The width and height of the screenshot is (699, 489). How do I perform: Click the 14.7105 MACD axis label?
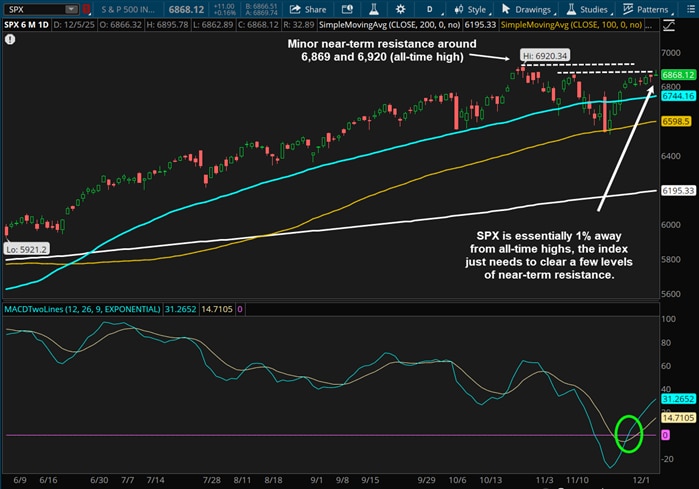pos(678,418)
